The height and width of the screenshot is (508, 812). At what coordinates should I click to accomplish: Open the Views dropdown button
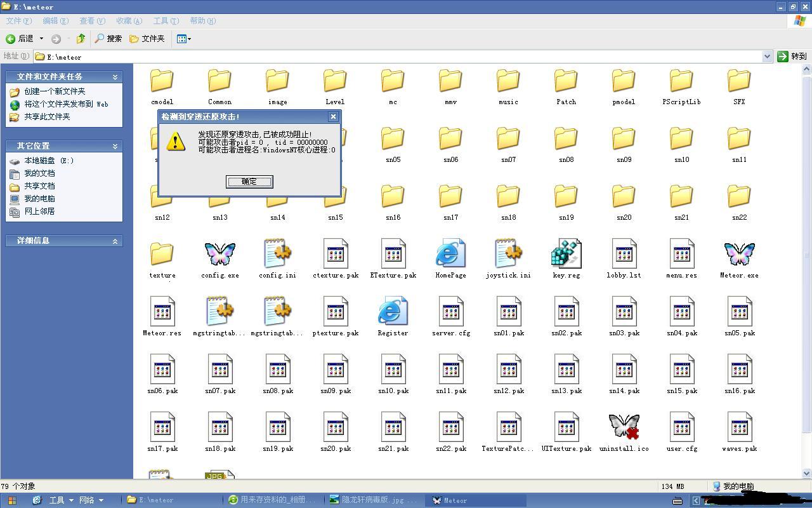click(x=183, y=39)
